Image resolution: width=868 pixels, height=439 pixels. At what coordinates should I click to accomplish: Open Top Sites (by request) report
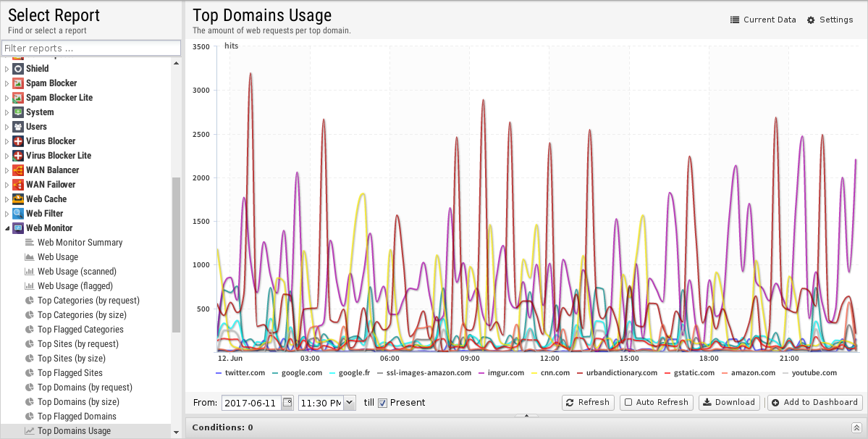point(78,344)
